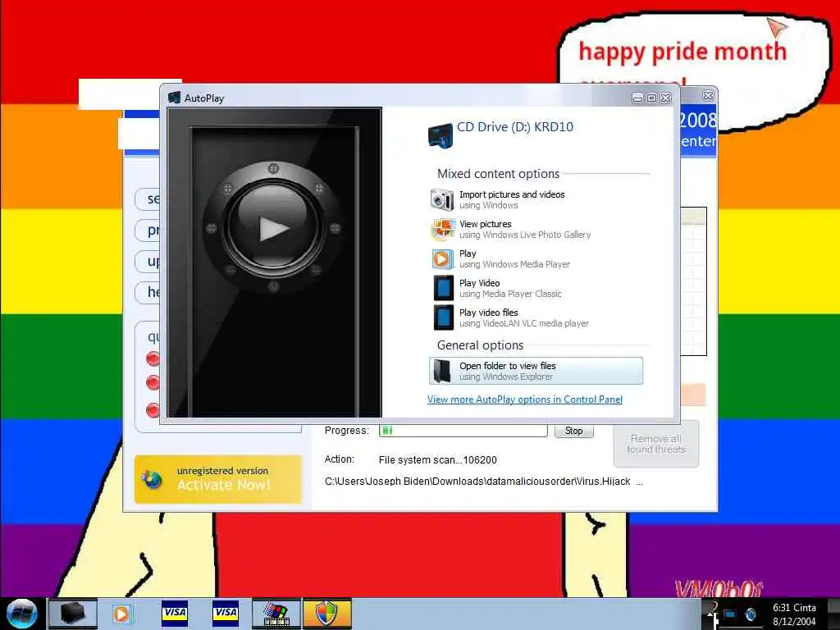The width and height of the screenshot is (840, 630).
Task: Choose View pictures using Windows Live Photo Gallery
Action: 510,230
